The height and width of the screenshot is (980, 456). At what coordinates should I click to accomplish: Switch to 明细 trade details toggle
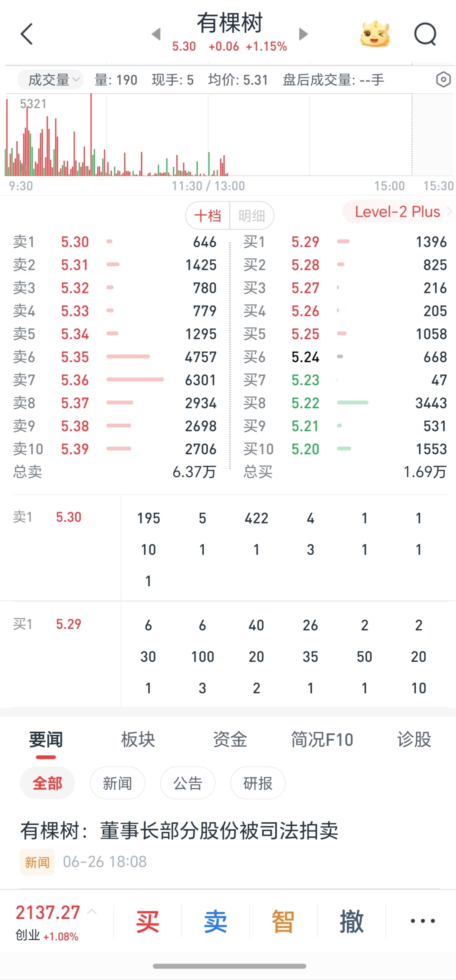(252, 216)
